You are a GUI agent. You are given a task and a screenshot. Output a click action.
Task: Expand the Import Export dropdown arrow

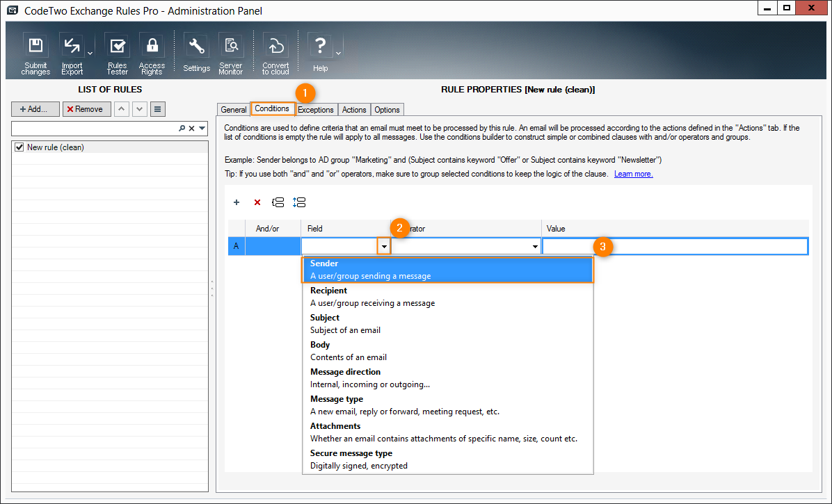(90, 54)
